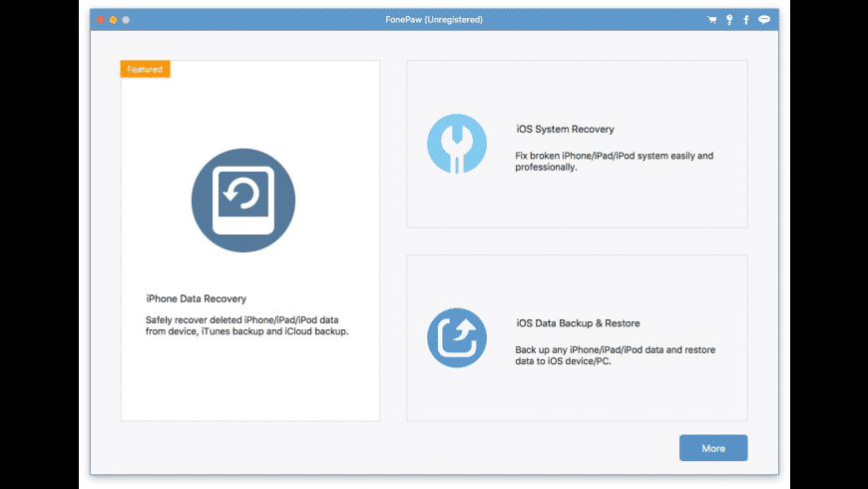Screen dimensions: 868x489
Task: Open the feedback chat bubble icon
Action: coord(764,20)
